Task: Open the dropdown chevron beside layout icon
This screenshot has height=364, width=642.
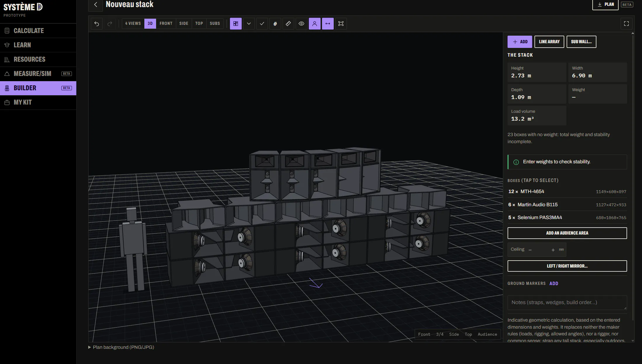Action: 249,24
